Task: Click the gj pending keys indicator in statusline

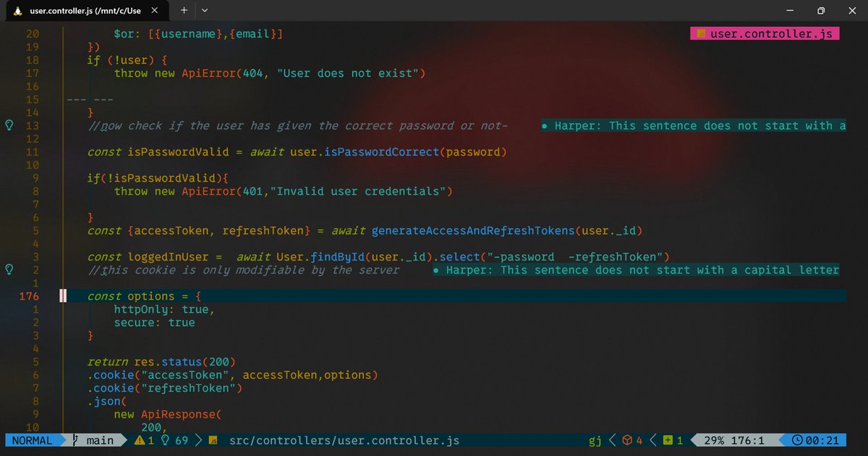Action: coord(595,440)
